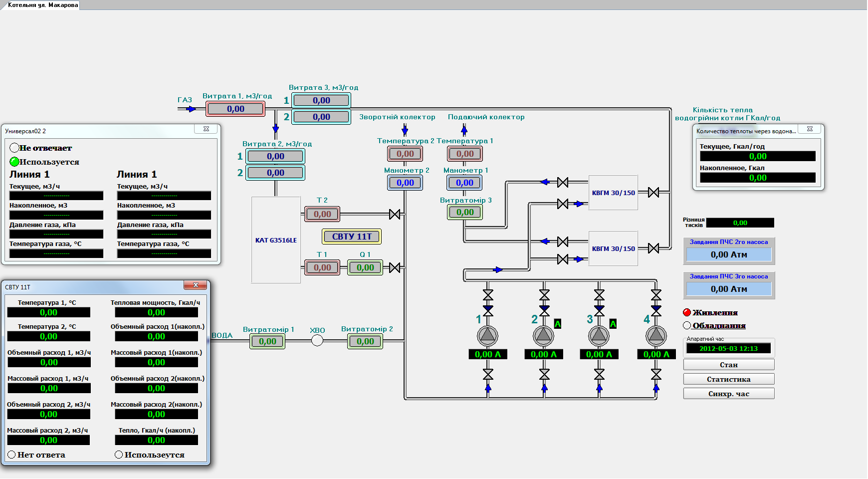Screen dimensions: 868x479
Task: Click the СВТУ 11Т device label
Action: pos(352,237)
